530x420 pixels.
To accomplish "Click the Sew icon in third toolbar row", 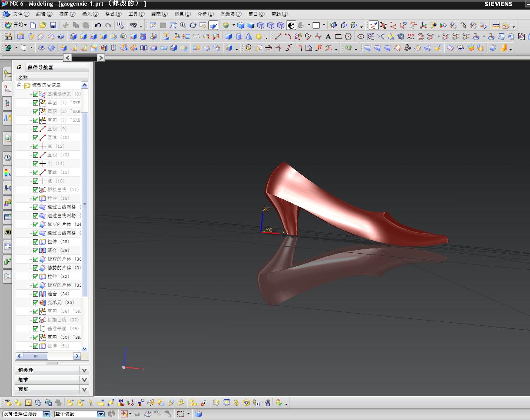I will click(143, 48).
